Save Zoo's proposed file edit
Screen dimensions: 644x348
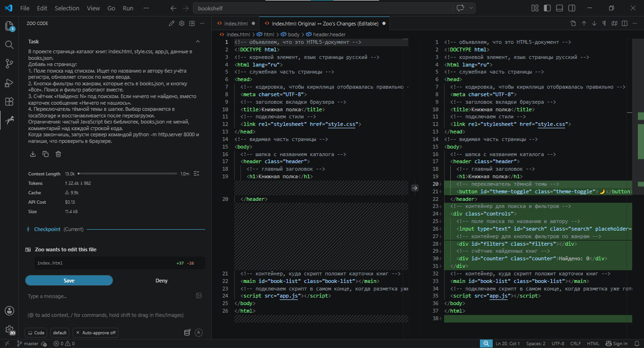pos(69,281)
